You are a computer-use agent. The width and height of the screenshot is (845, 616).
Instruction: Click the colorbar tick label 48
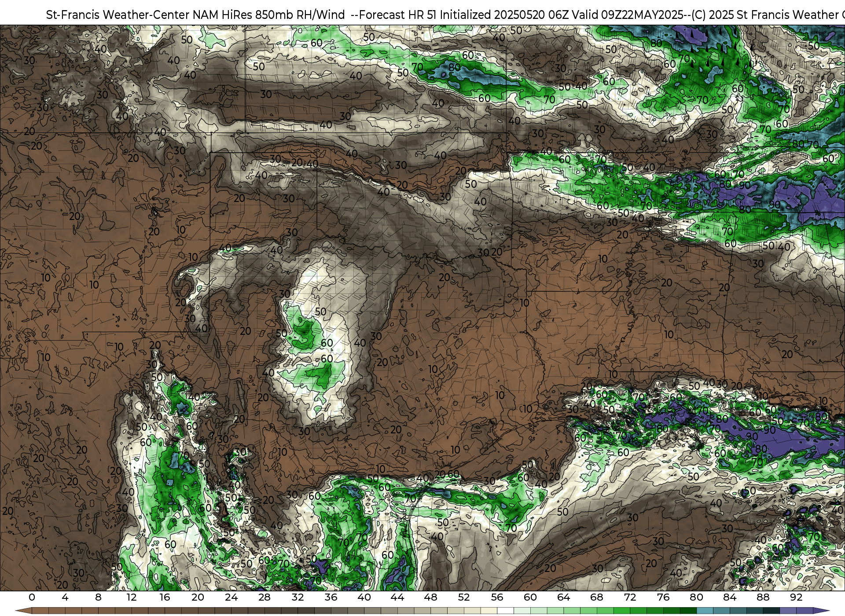(430, 598)
